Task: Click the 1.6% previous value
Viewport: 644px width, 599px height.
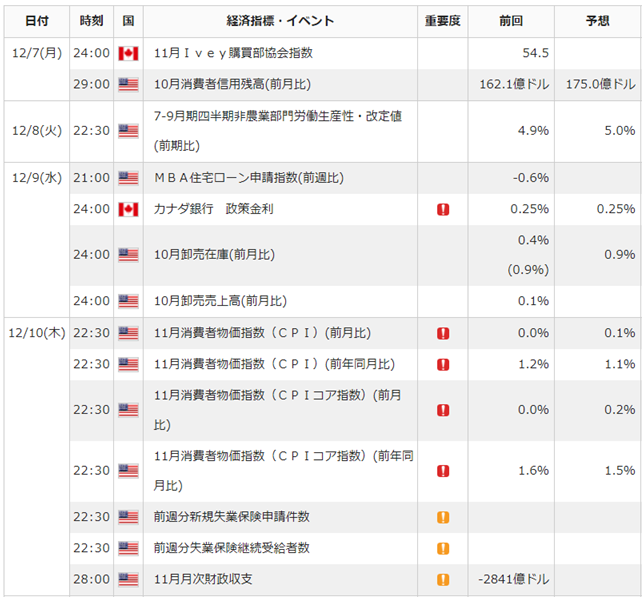Action: [x=533, y=470]
